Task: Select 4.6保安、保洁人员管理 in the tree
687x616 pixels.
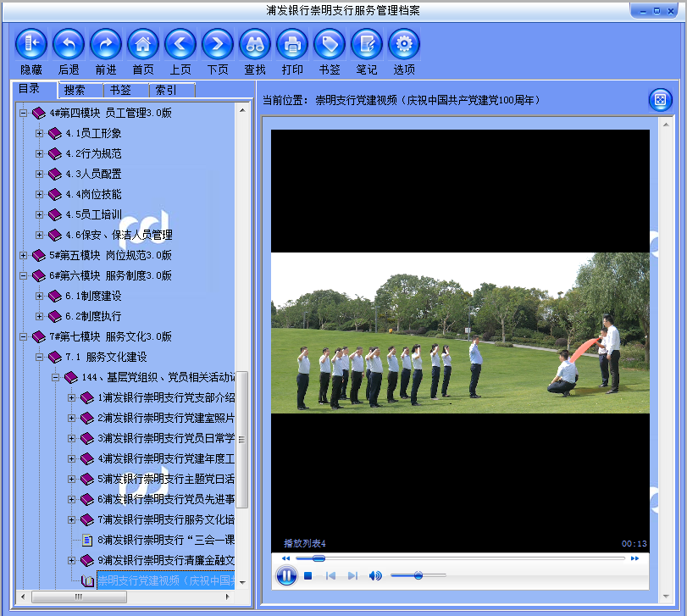Action: tap(119, 235)
